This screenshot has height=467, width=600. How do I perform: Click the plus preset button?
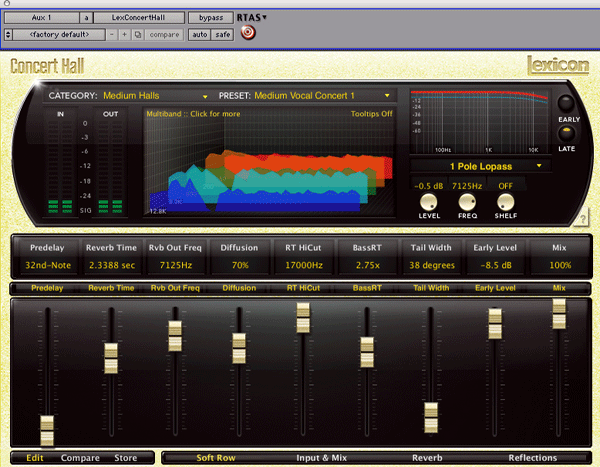(125, 35)
